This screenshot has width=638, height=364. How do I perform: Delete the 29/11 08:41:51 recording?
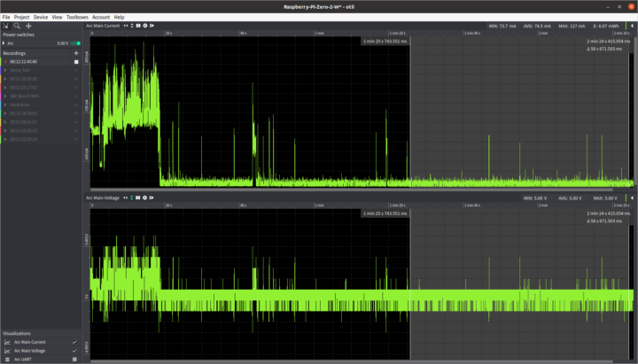coord(76,122)
